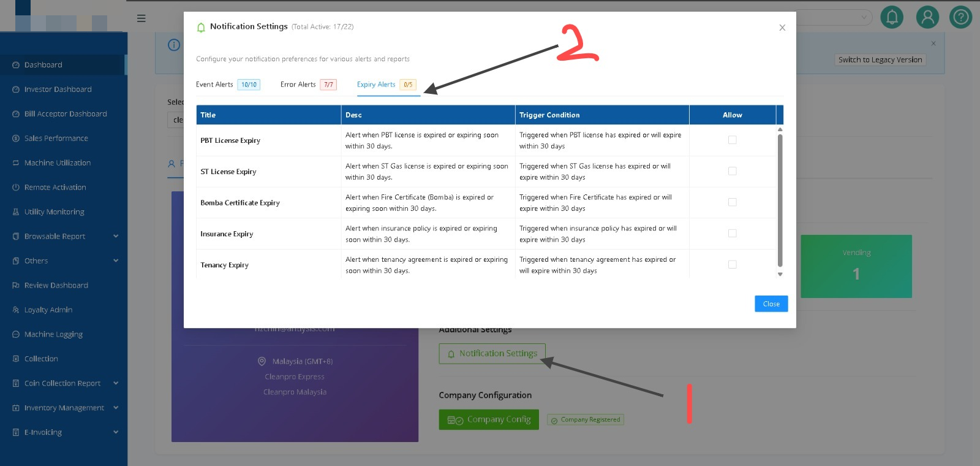Click the Browsable Report sidebar icon
980x466 pixels.
pos(16,237)
